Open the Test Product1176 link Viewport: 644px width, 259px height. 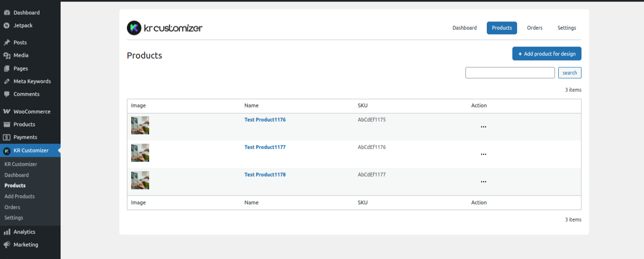click(265, 120)
